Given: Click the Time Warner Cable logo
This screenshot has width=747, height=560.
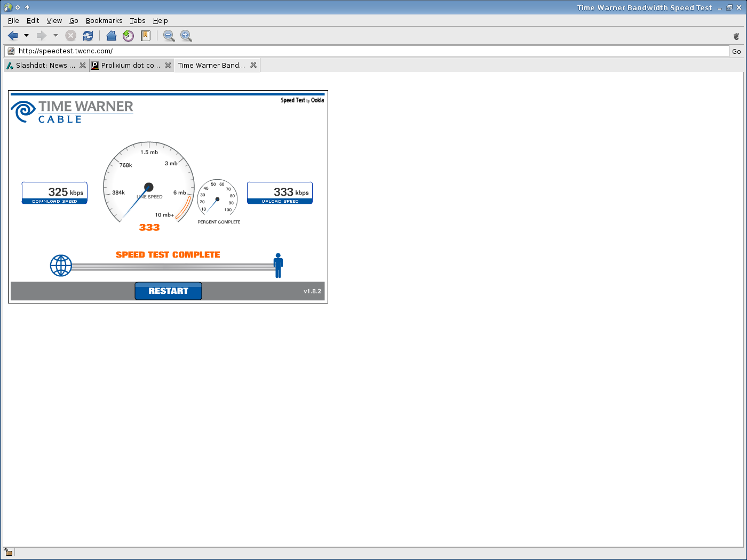Looking at the screenshot, I should click(72, 111).
